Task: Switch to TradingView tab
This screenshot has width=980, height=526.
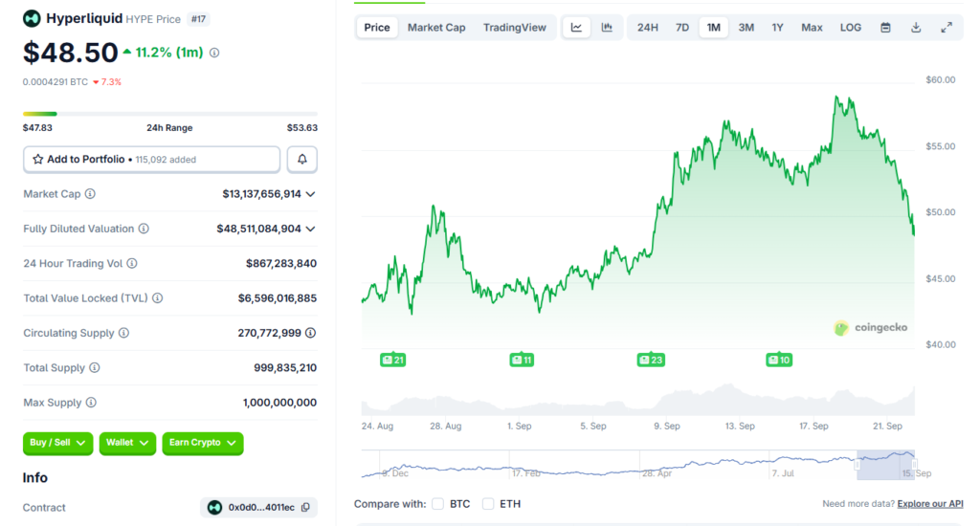Action: coord(514,28)
